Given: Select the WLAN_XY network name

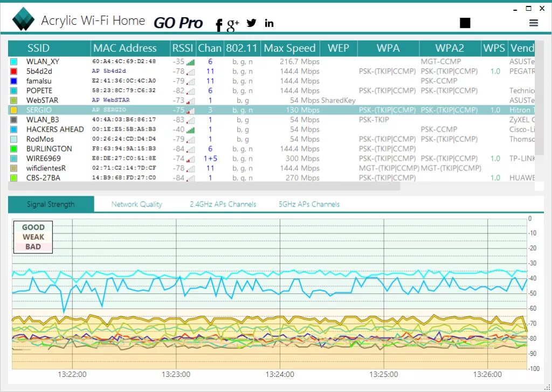Looking at the screenshot, I should [43, 61].
